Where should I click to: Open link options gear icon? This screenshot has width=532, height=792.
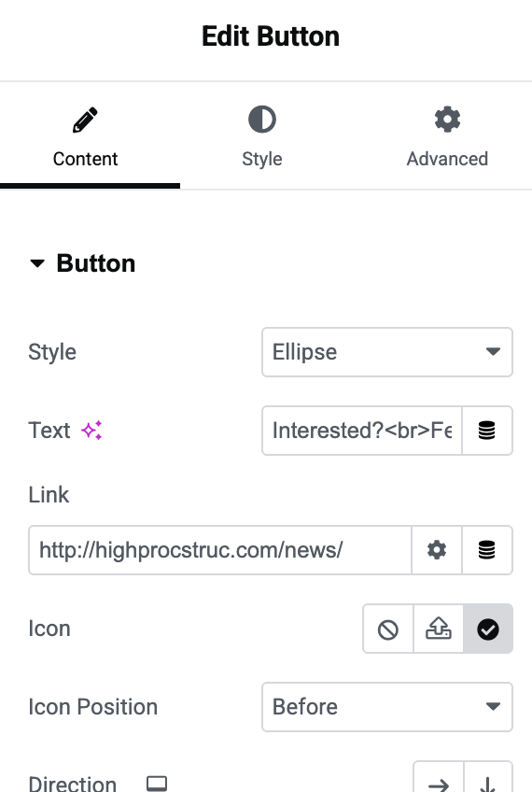[x=437, y=550]
